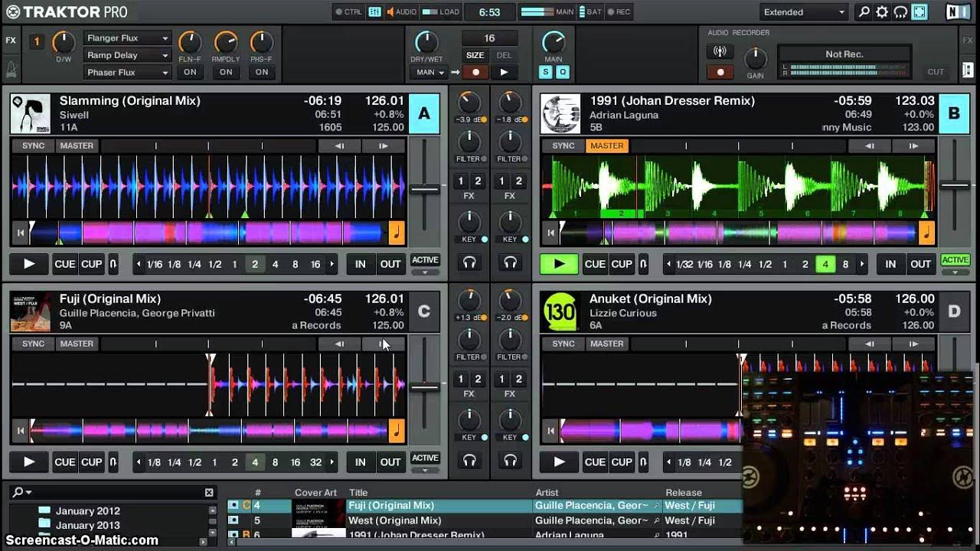Image resolution: width=980 pixels, height=551 pixels.
Task: Click Loop Recorder SIZE button
Action: coord(475,55)
